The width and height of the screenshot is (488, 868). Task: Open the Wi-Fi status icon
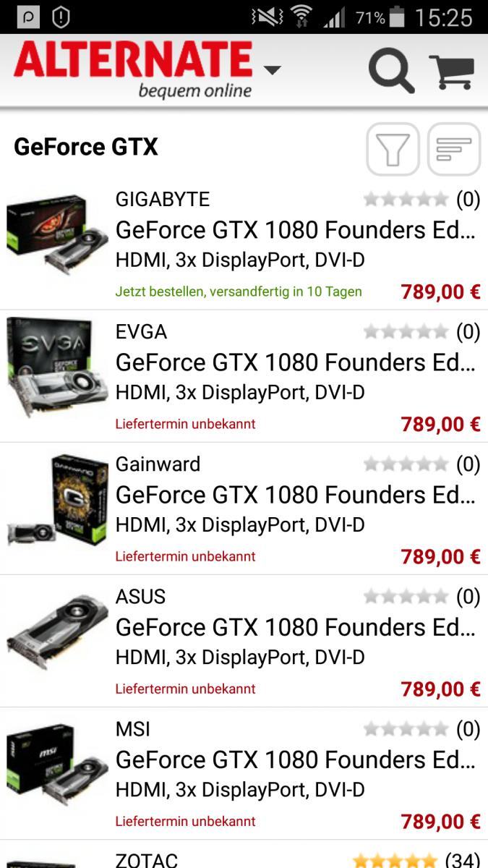click(x=301, y=17)
